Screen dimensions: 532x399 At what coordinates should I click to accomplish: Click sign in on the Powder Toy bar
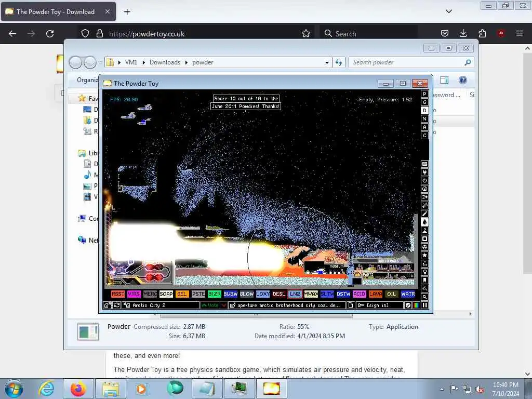pos(380,305)
